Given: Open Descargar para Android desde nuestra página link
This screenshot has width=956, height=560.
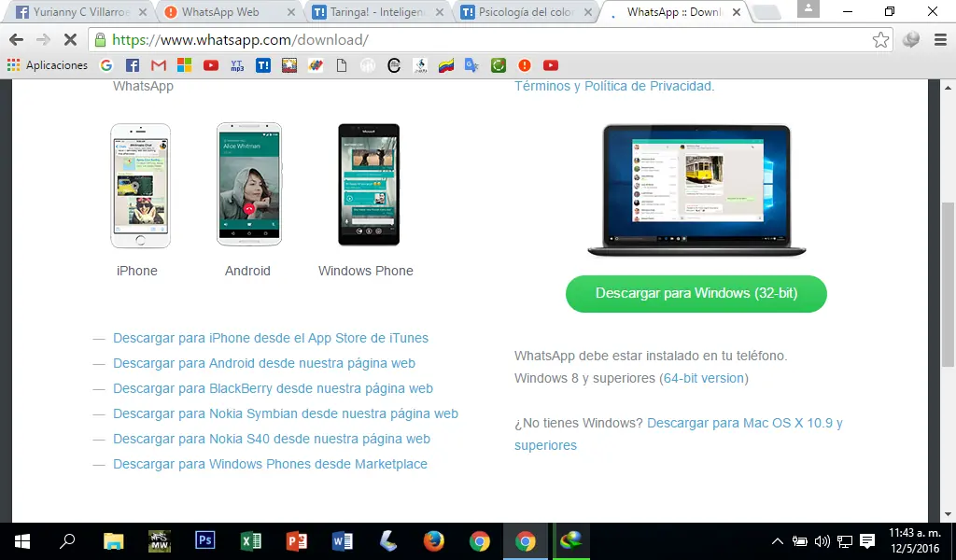Looking at the screenshot, I should click(264, 363).
